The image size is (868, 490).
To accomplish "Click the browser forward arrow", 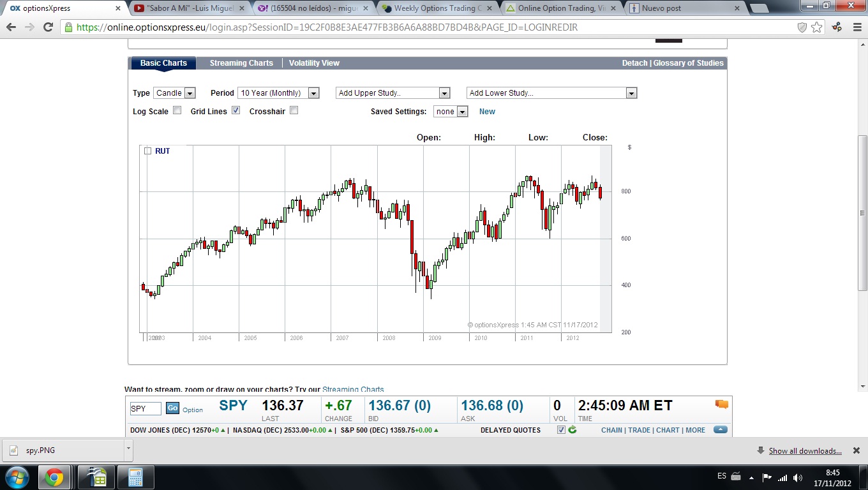I will click(29, 27).
